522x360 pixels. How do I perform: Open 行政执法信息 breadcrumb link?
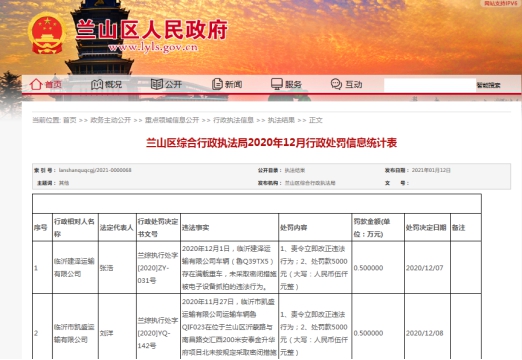pyautogui.click(x=233, y=120)
